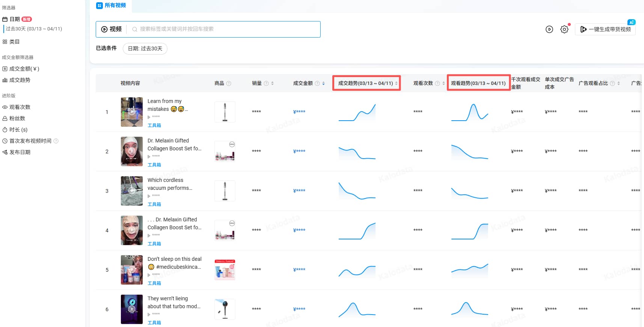Sort by 成交金额 column arrows
644x327 pixels.
click(323, 83)
